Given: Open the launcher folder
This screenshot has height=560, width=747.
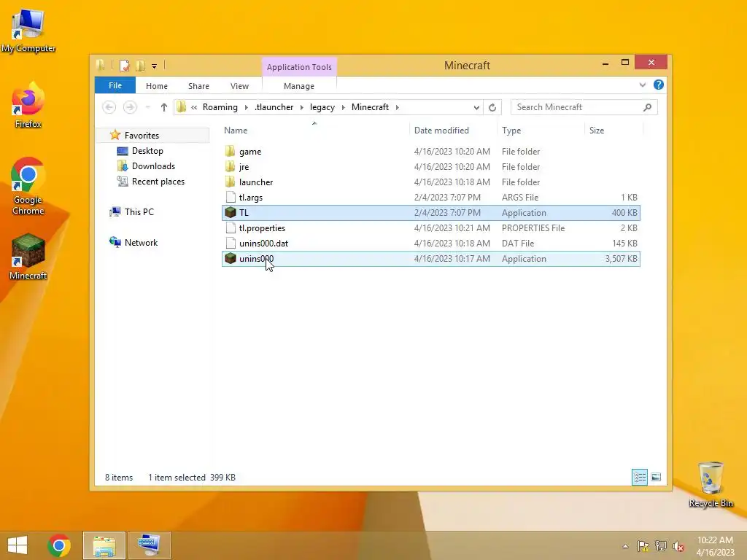Looking at the screenshot, I should (x=430, y=182).
